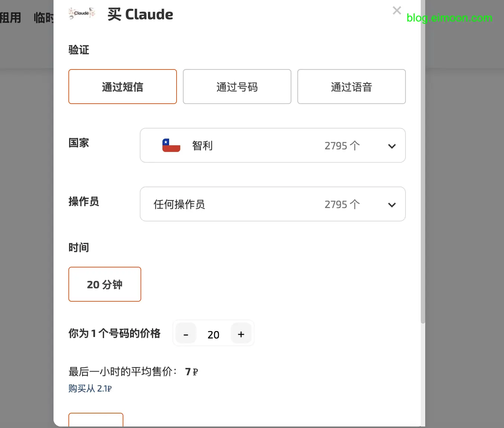The image size is (504, 428).
Task: Expand the 操作员 dropdown chevron
Action: pos(392,205)
